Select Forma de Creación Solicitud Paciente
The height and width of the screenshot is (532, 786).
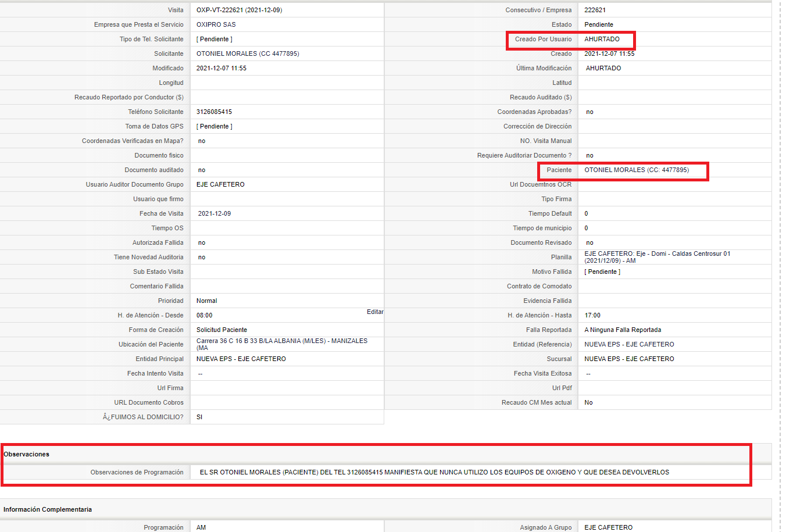coord(221,330)
